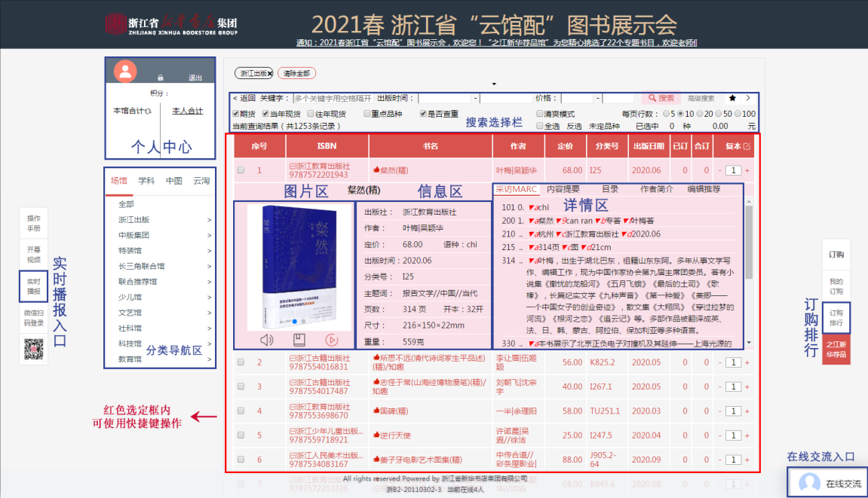Open the 内容提要 detail tab
Screen dimensions: 868x498
(563, 190)
